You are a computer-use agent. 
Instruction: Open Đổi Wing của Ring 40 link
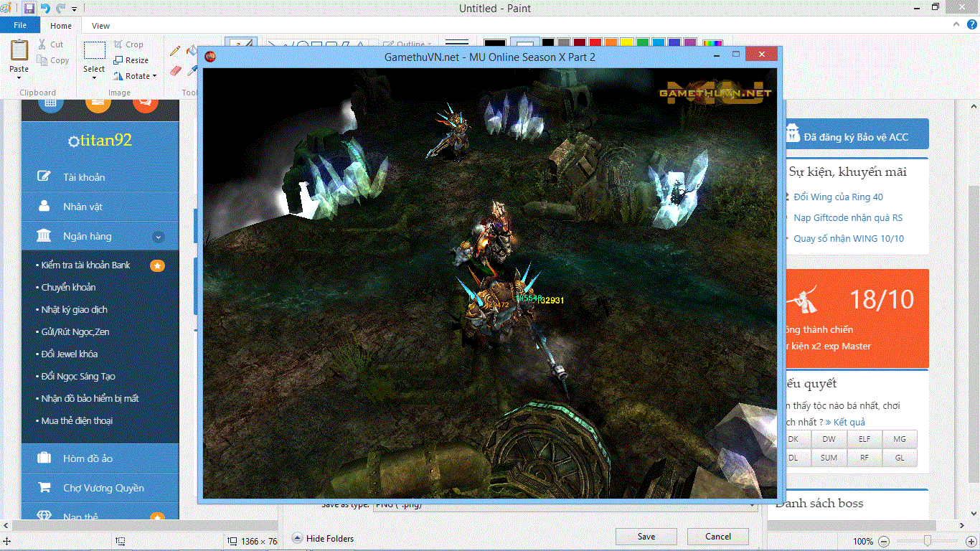coord(838,197)
